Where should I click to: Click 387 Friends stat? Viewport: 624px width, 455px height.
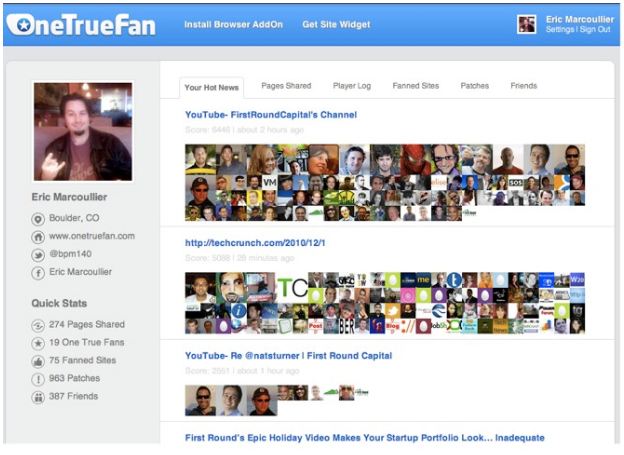pos(73,396)
